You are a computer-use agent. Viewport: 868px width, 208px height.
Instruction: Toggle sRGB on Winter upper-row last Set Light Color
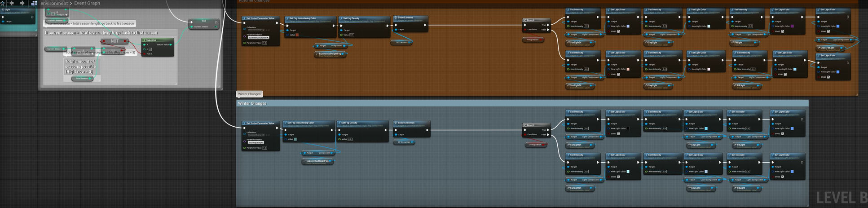click(x=783, y=133)
